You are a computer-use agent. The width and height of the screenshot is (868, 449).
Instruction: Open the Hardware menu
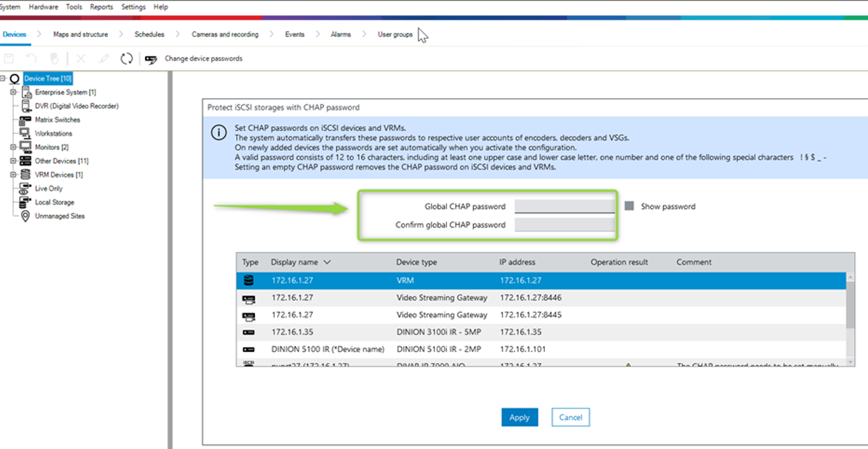click(43, 7)
